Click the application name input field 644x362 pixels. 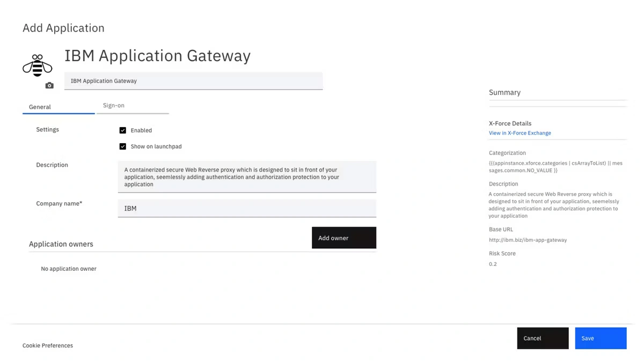(x=193, y=81)
